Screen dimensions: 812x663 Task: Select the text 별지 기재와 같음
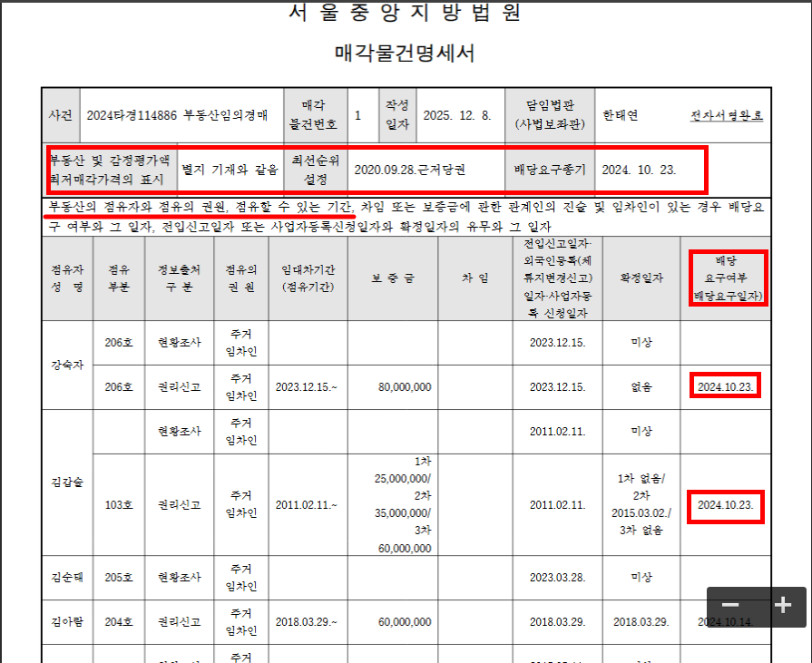tap(230, 170)
